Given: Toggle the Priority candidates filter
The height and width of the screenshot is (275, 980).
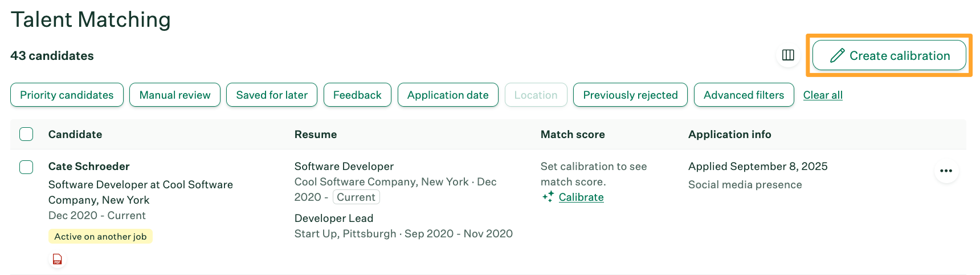Looking at the screenshot, I should pos(67,95).
